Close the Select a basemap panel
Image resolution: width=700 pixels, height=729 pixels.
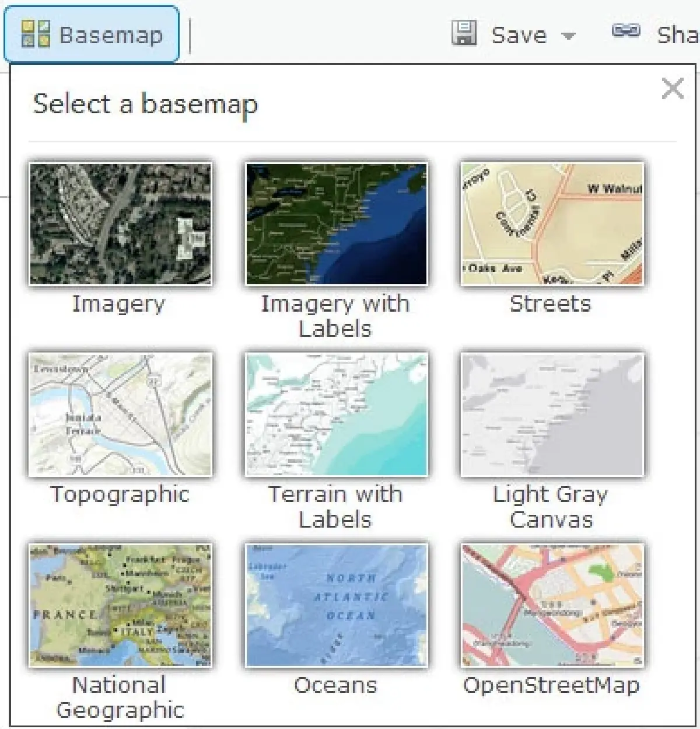coord(673,89)
